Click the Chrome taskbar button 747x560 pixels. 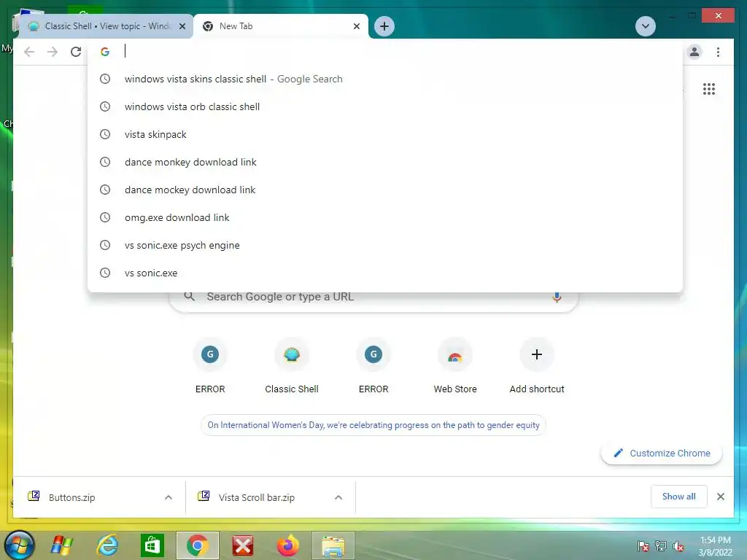coord(198,545)
